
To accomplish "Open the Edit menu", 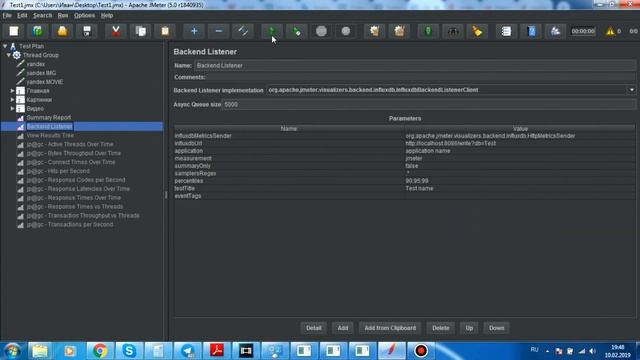I will click(x=22, y=16).
